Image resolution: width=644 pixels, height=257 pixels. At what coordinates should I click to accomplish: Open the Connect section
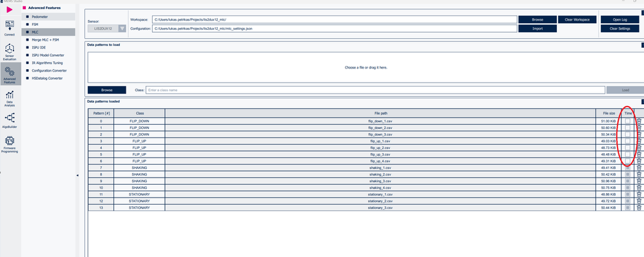[x=10, y=28]
